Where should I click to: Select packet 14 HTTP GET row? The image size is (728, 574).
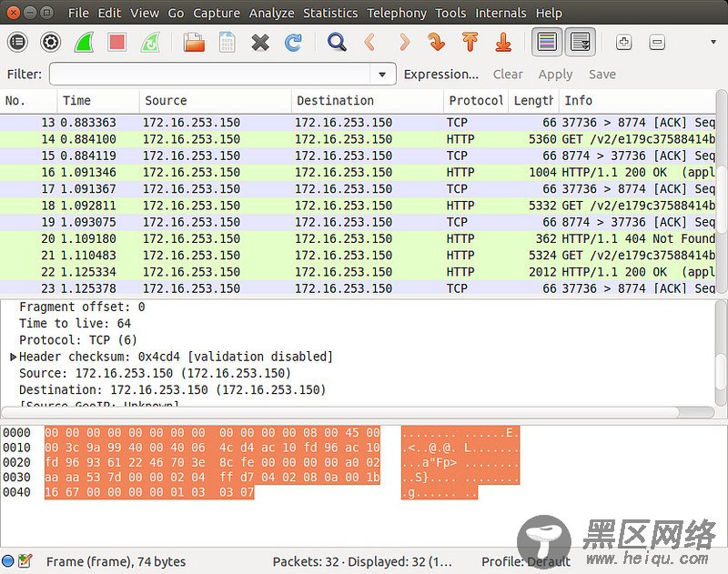tap(358, 139)
